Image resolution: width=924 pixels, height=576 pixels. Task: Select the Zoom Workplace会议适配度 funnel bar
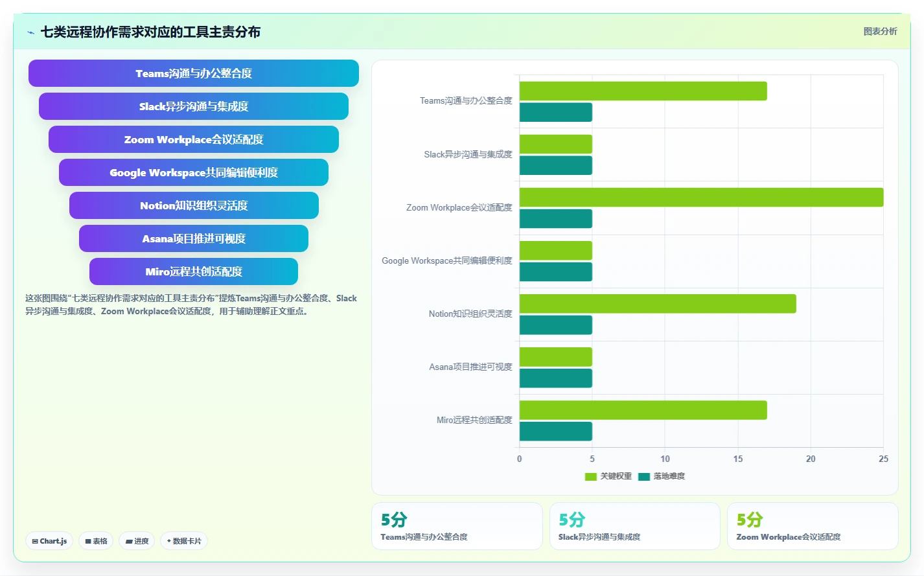point(194,139)
